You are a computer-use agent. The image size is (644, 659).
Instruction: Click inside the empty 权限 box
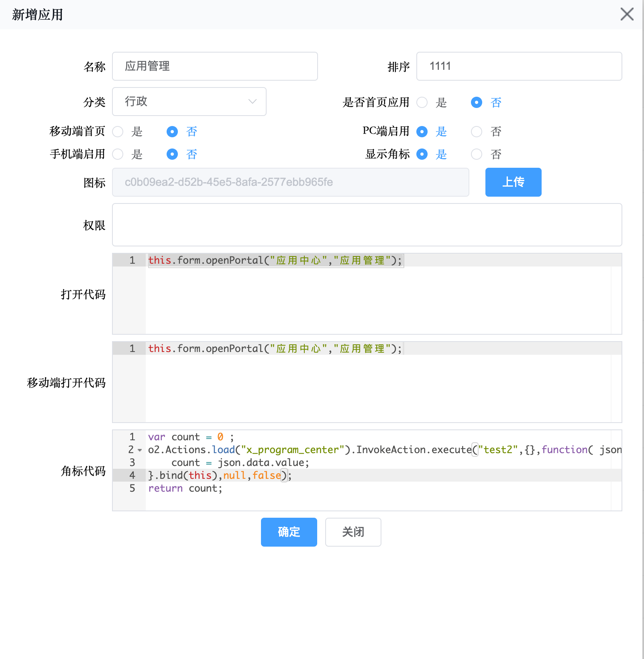coord(367,225)
